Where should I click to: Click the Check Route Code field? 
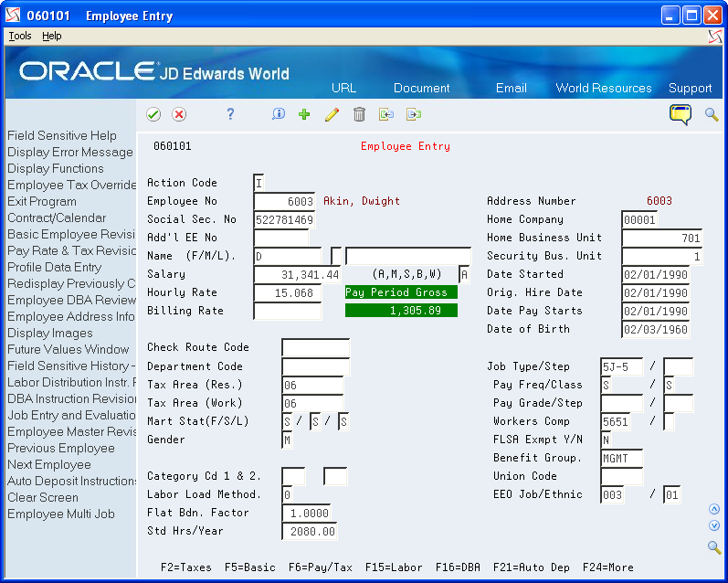[x=316, y=347]
